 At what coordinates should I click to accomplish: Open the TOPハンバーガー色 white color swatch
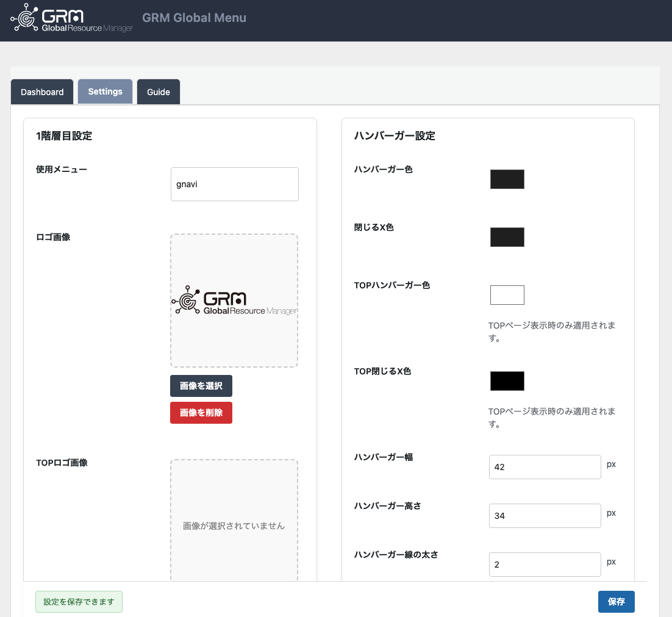point(507,295)
